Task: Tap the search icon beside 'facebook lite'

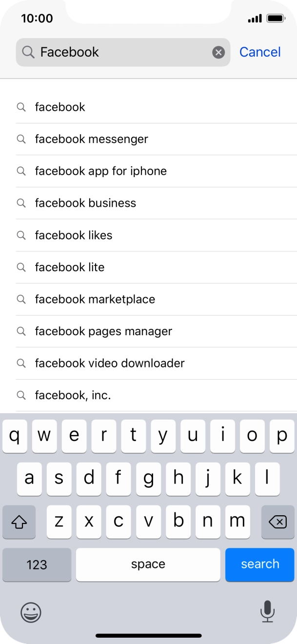Action: click(21, 267)
